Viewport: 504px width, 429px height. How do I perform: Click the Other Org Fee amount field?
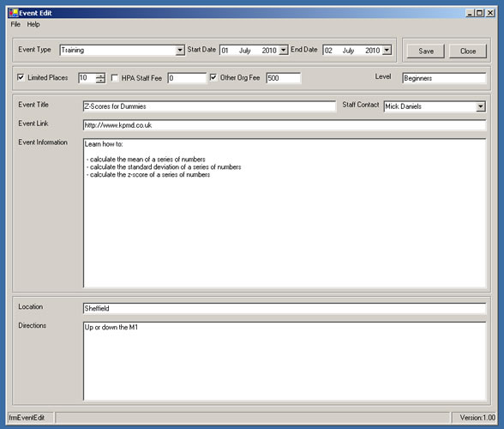tap(284, 78)
